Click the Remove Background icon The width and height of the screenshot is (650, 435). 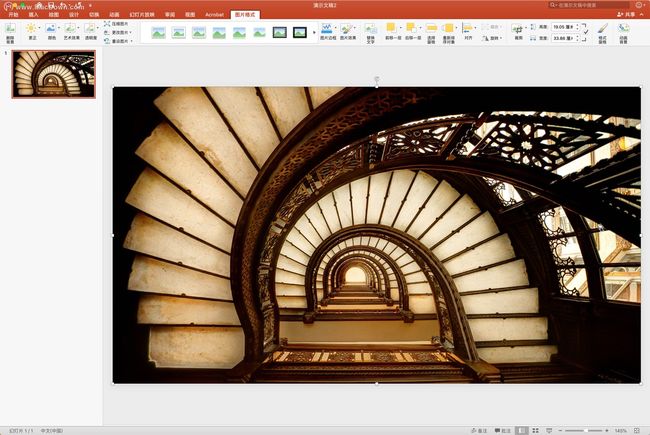10,28
